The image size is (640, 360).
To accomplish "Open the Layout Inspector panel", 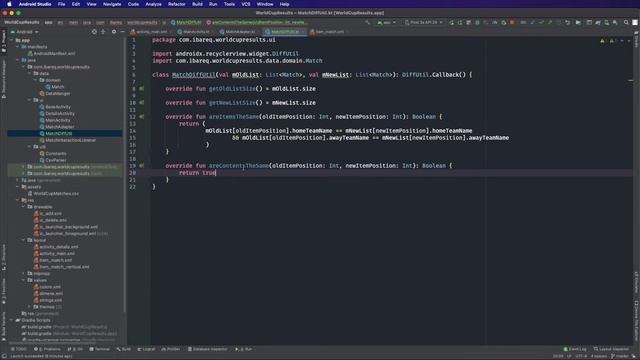I will pyautogui.click(x=611, y=349).
